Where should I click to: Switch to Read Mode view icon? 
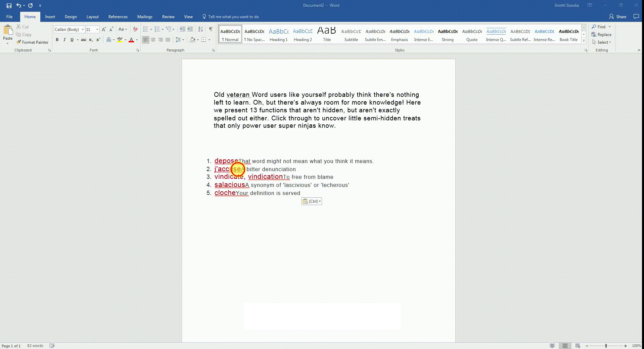[552, 346]
